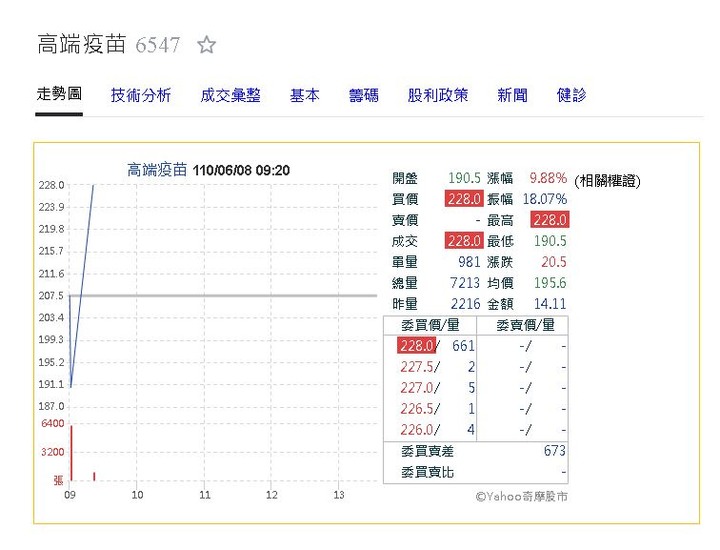Click the chart timestamp 110/06/08 09:20

(241, 170)
